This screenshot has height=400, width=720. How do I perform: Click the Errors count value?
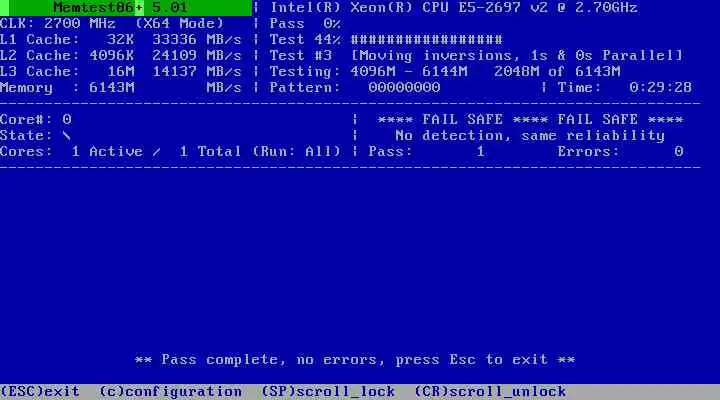[679, 152]
